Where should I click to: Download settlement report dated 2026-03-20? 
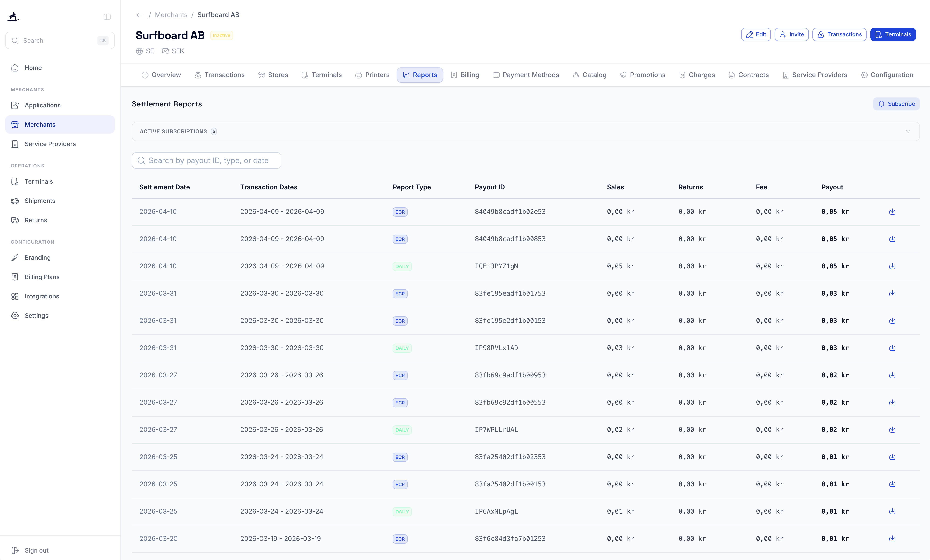coord(892,539)
